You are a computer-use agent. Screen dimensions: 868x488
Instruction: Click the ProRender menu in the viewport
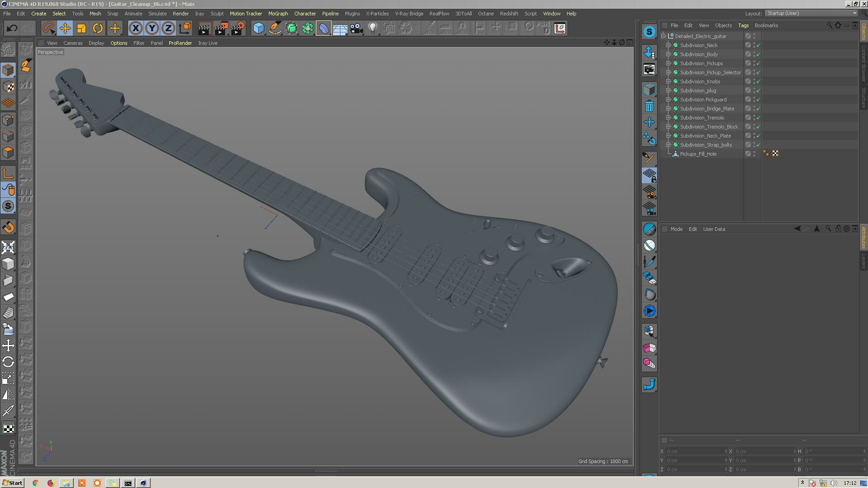[180, 43]
